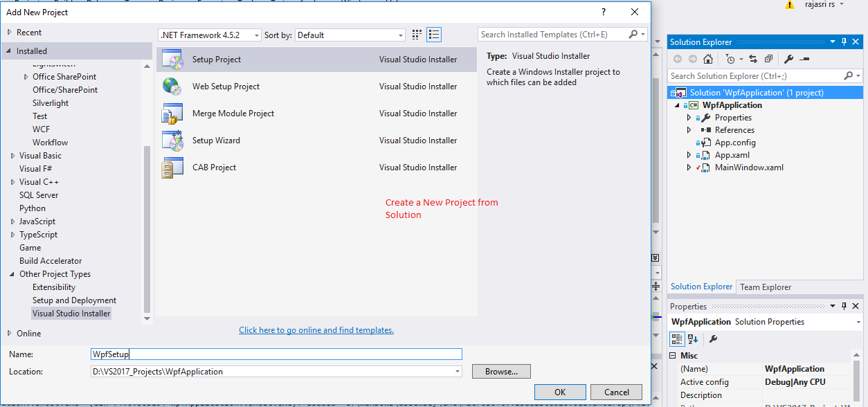Choose the Merge Module Project template
Image resolution: width=868 pixels, height=407 pixels.
(x=317, y=114)
